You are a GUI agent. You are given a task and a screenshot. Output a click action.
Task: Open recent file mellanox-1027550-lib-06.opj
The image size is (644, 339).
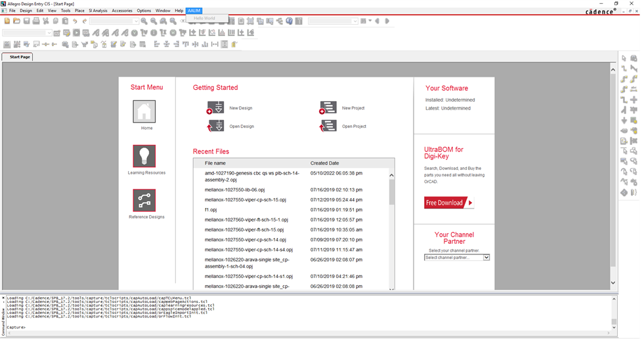pos(234,189)
